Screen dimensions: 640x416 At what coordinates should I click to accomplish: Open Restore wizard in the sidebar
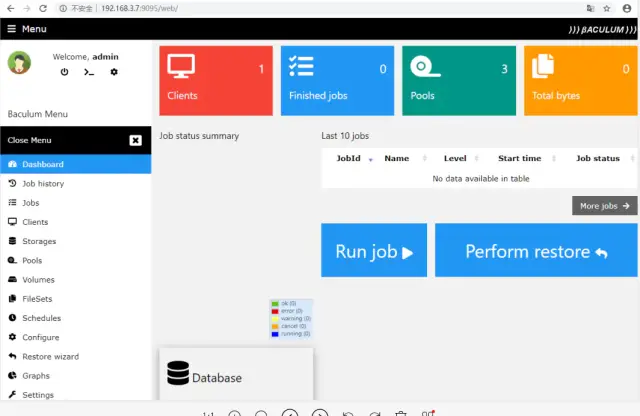point(76,356)
